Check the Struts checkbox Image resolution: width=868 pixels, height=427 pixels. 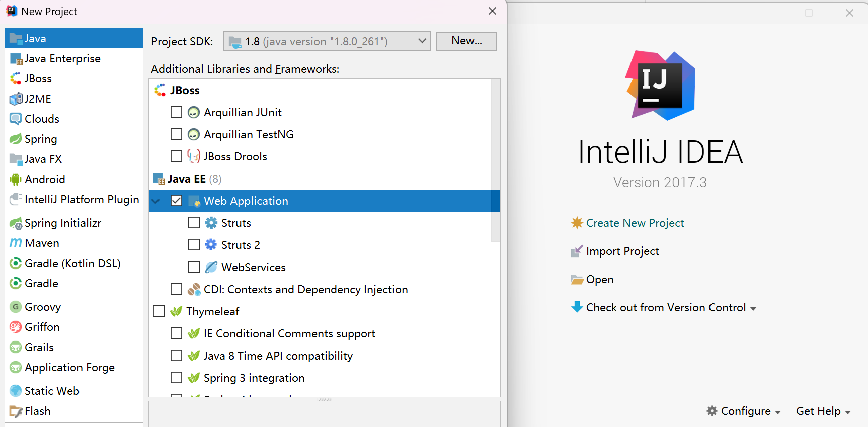click(x=194, y=223)
